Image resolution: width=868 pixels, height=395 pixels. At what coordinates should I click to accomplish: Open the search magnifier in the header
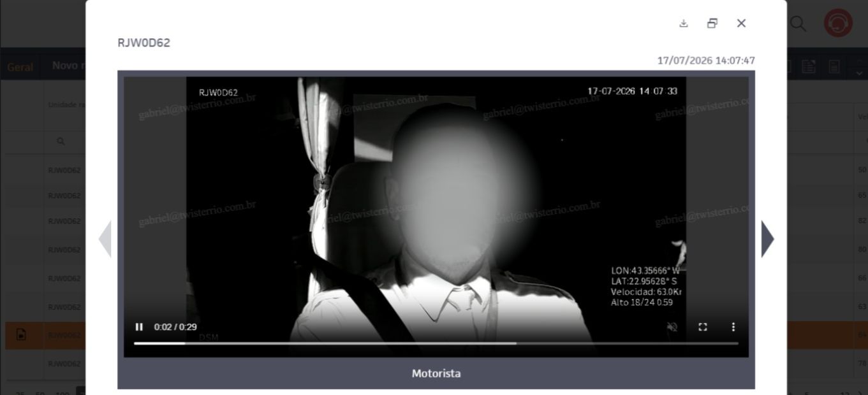[798, 24]
